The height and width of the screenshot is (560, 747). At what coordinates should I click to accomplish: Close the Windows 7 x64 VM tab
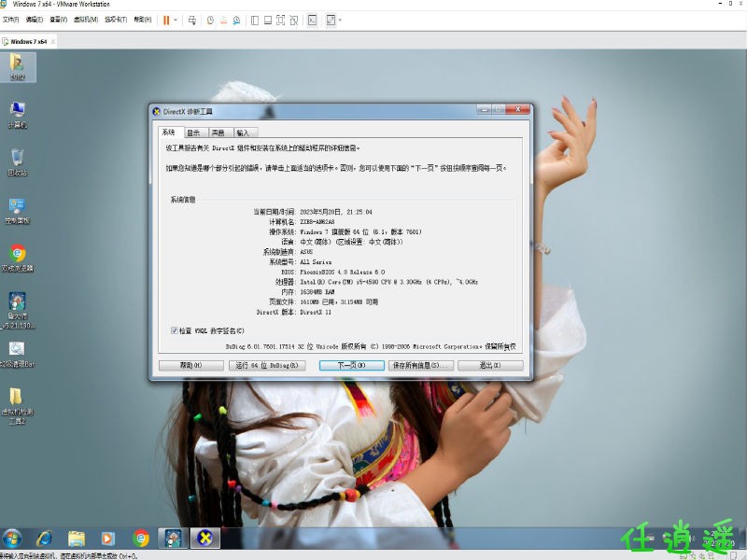point(53,41)
